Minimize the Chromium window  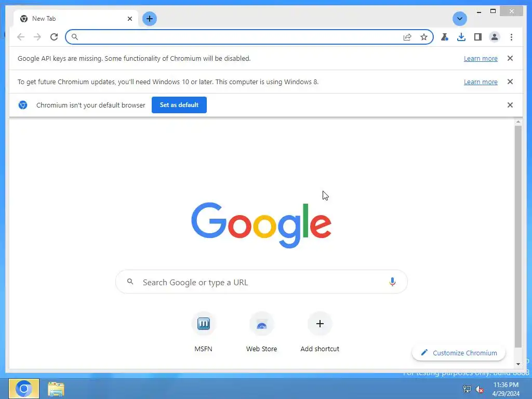pyautogui.click(x=478, y=11)
